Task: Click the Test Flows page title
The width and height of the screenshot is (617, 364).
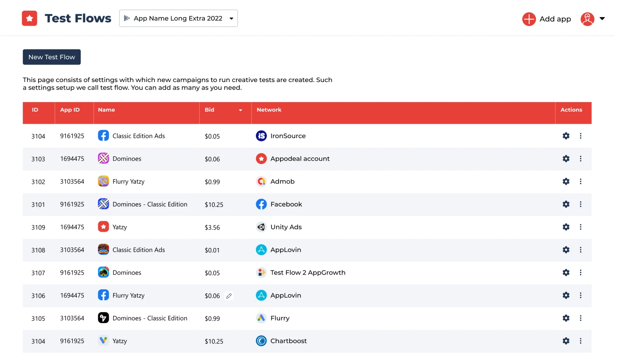Action: [78, 18]
